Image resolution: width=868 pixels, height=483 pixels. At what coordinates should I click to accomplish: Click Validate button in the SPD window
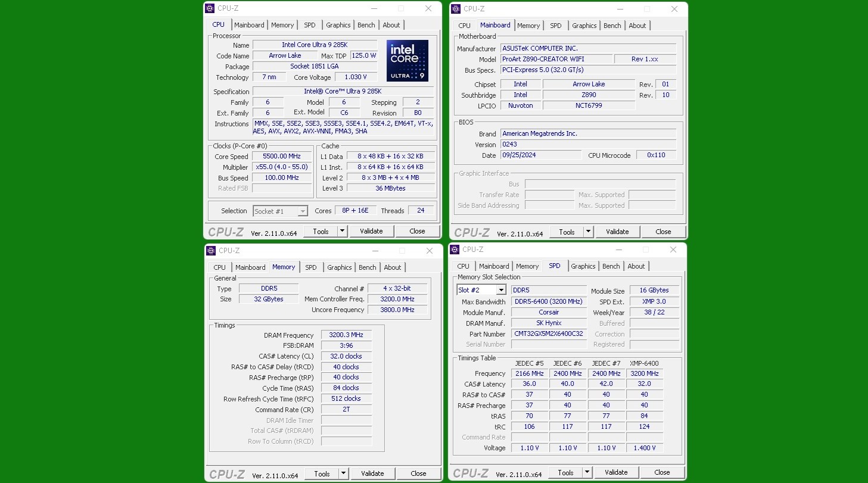point(616,472)
